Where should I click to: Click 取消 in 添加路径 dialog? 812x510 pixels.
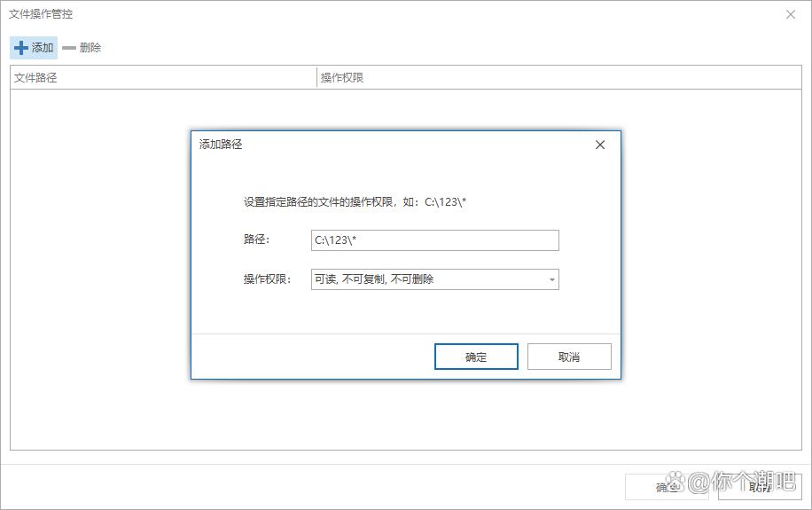pyautogui.click(x=569, y=357)
